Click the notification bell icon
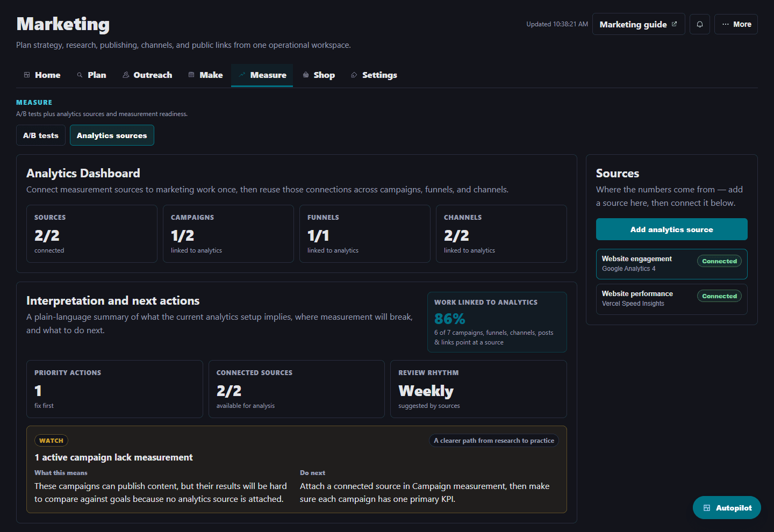 pos(700,24)
